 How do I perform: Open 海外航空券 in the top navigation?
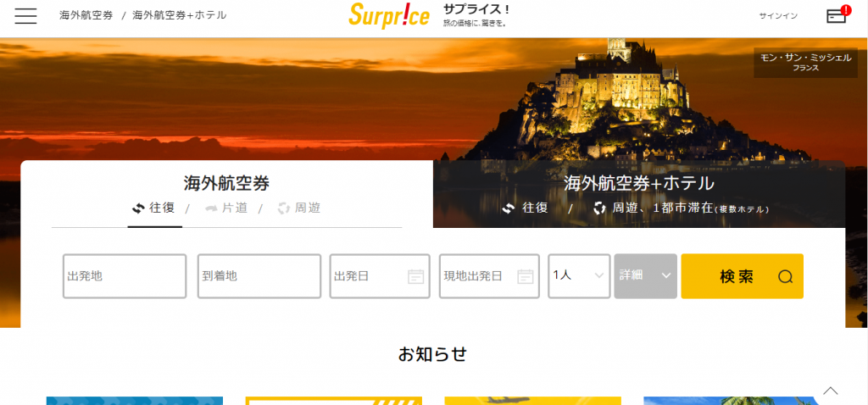click(86, 15)
